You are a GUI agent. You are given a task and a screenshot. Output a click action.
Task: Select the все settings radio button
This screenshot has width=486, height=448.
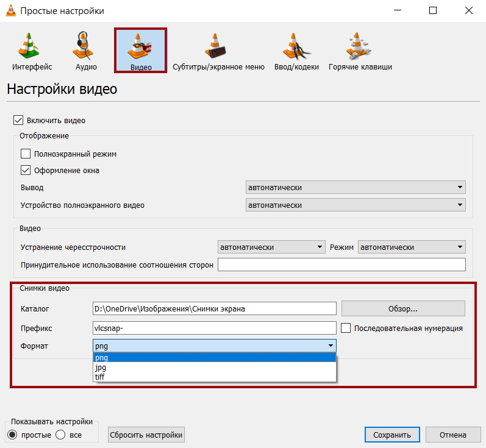(60, 435)
